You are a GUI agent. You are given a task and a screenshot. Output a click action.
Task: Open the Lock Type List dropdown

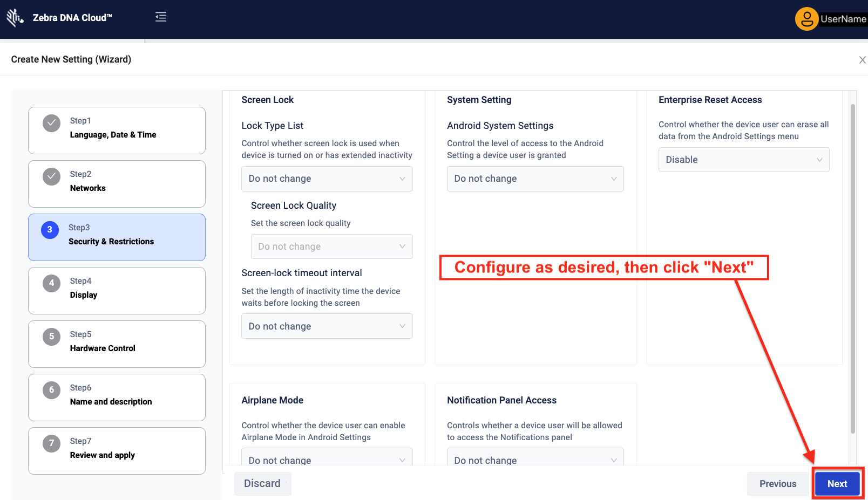[x=327, y=179]
